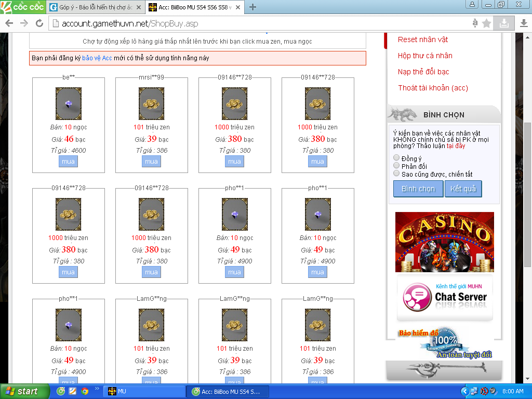Launch Cốc Cốc from the quick launch bar
Image resolution: width=532 pixels, height=399 pixels.
[x=61, y=391]
